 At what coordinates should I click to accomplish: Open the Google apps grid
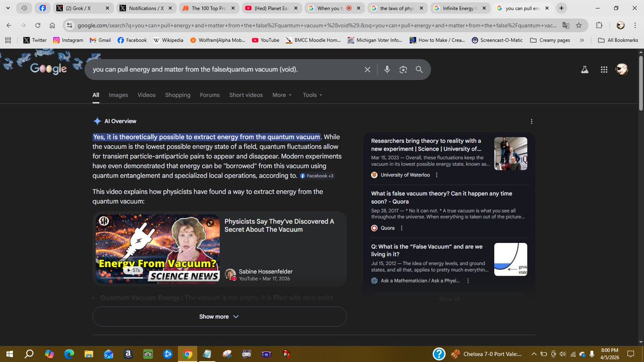[604, 70]
